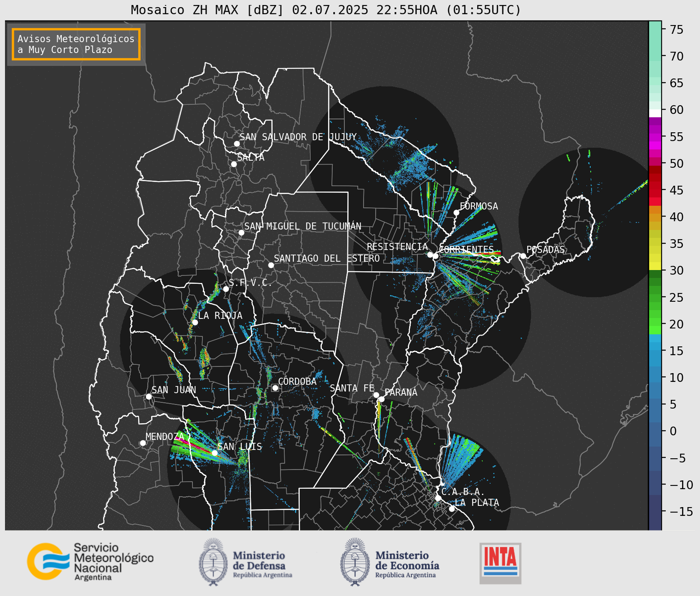This screenshot has width=700, height=596.
Task: Select the La Rioja city marker
Action: tap(195, 322)
